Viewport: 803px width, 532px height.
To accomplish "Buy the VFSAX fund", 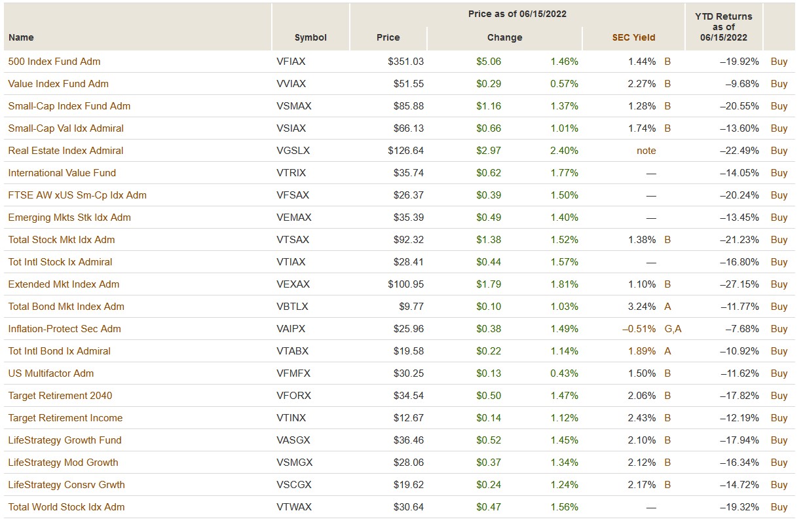I will point(779,195).
